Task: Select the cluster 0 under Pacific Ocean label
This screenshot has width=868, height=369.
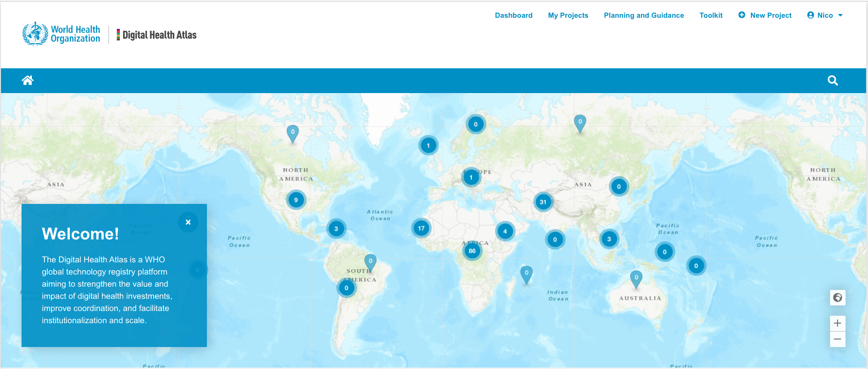Action: point(665,252)
